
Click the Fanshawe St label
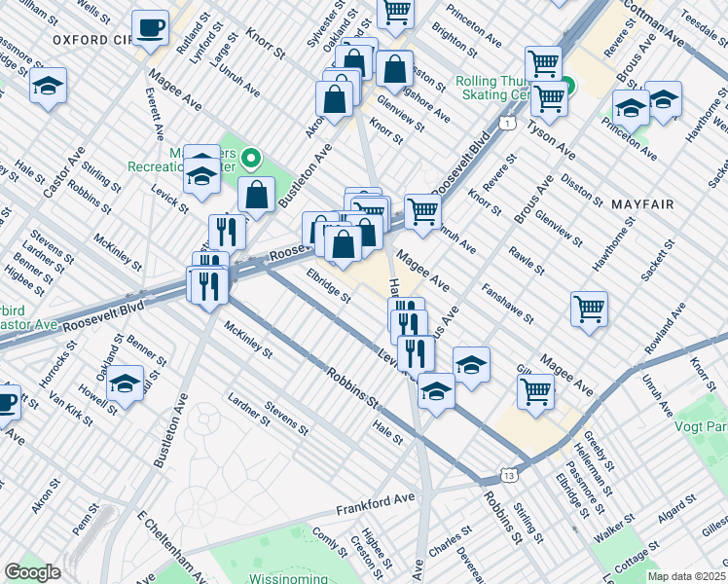pos(507,304)
